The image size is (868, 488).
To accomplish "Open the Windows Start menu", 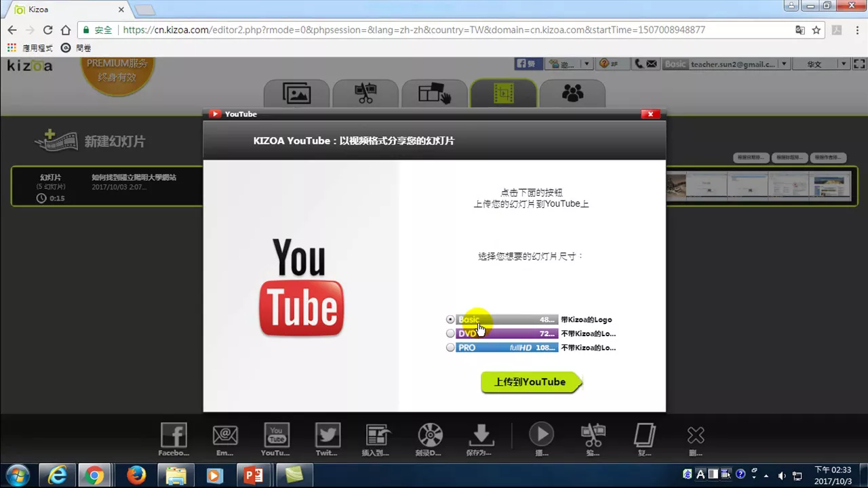I will coord(16,476).
